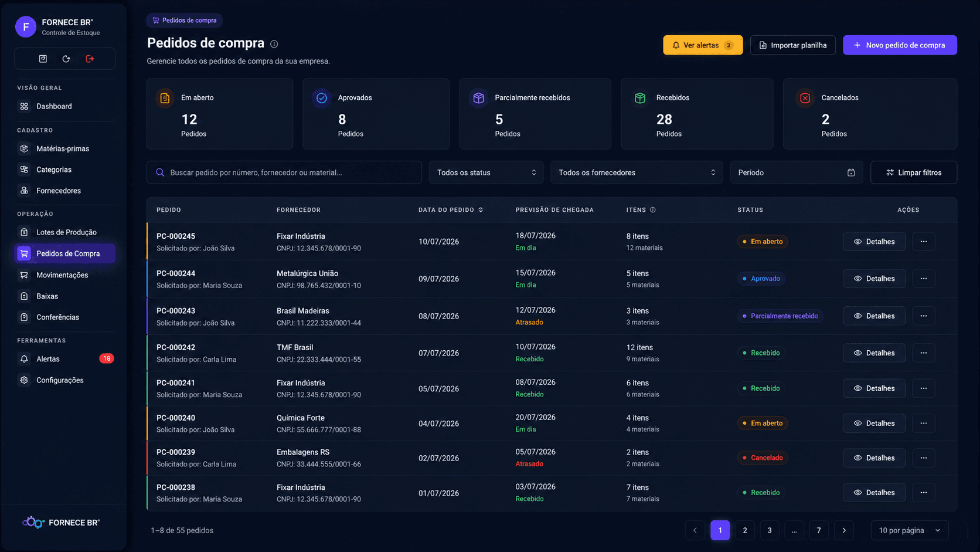Click the logout icon in sidebar header
The height and width of the screenshot is (552, 980).
(90, 59)
